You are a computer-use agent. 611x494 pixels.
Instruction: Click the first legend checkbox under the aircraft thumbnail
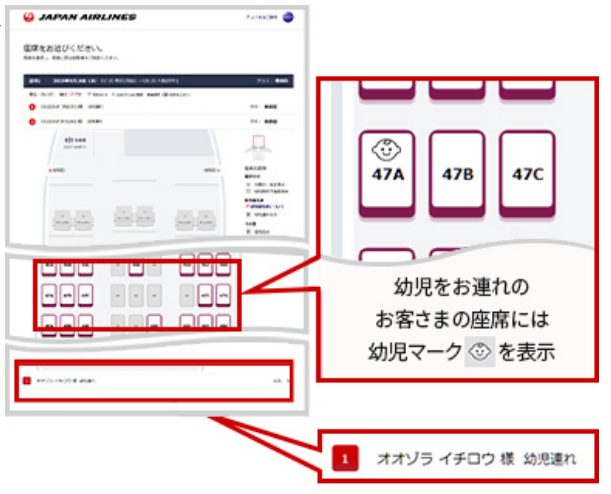click(x=247, y=184)
